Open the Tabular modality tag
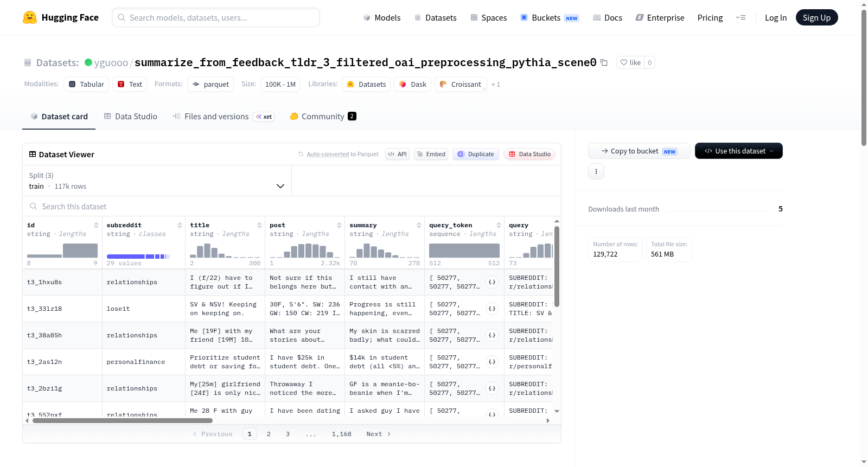Screen dimensions: 868x467 86,84
